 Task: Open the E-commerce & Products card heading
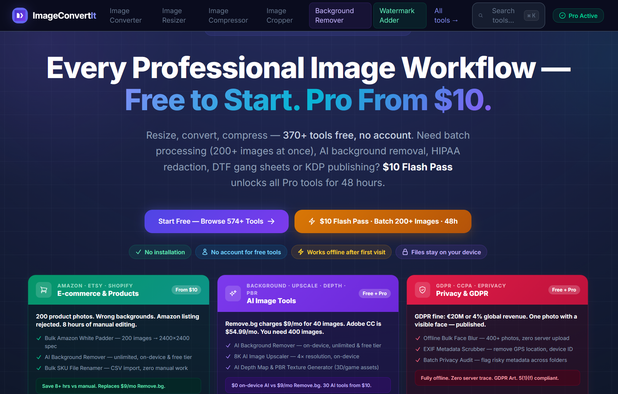tap(98, 294)
